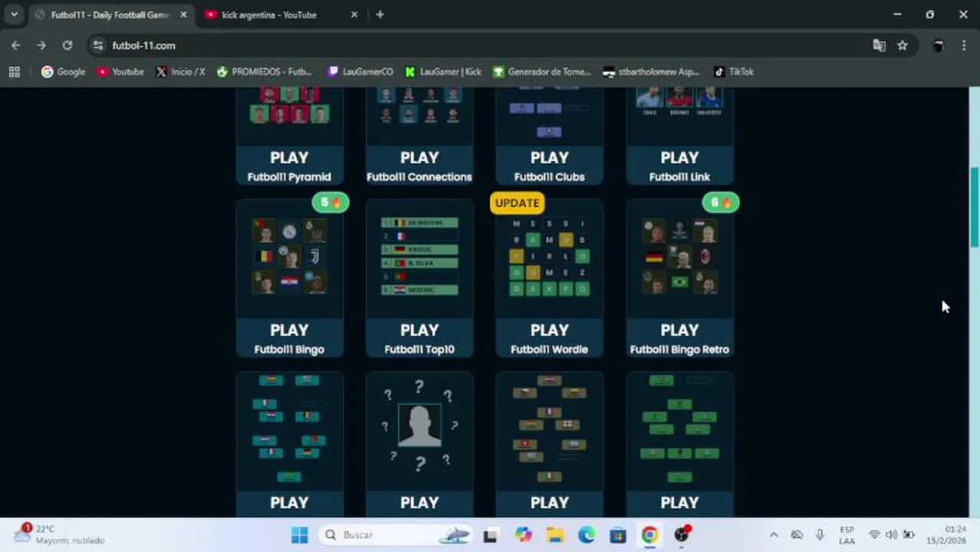Close the kick argentina YouTube tab
The image size is (980, 552).
click(354, 15)
